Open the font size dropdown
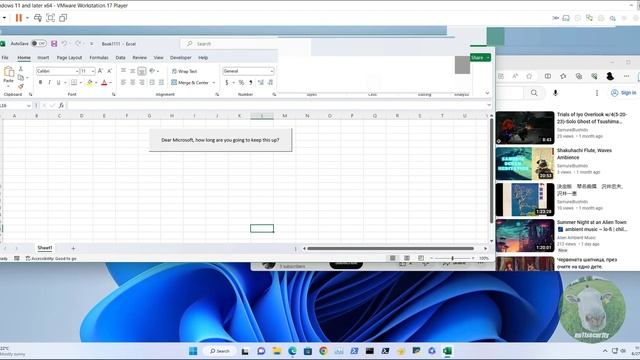 tap(93, 71)
